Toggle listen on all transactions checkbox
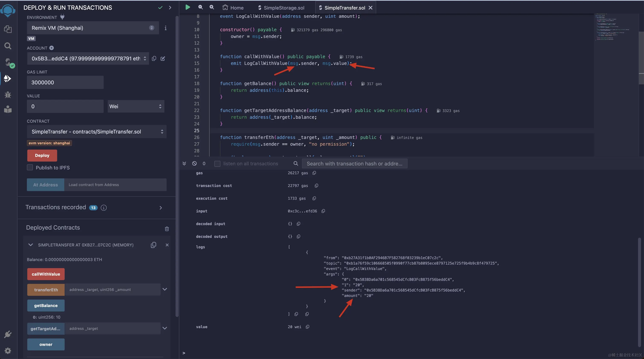The height and width of the screenshot is (359, 644). pos(217,164)
